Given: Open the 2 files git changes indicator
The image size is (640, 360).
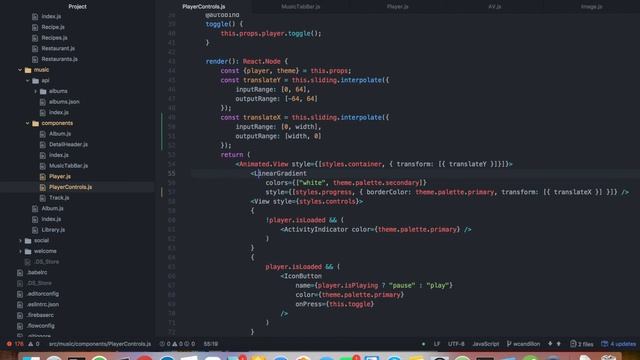Looking at the screenshot, I should 581,344.
